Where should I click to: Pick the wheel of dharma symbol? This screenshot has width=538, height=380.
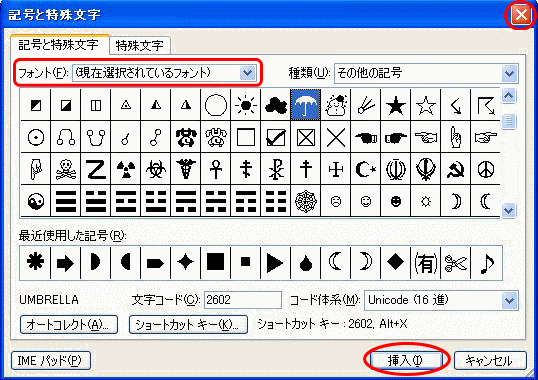click(305, 201)
